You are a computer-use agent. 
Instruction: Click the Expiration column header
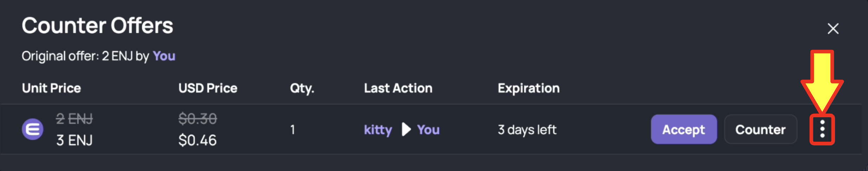pos(528,88)
